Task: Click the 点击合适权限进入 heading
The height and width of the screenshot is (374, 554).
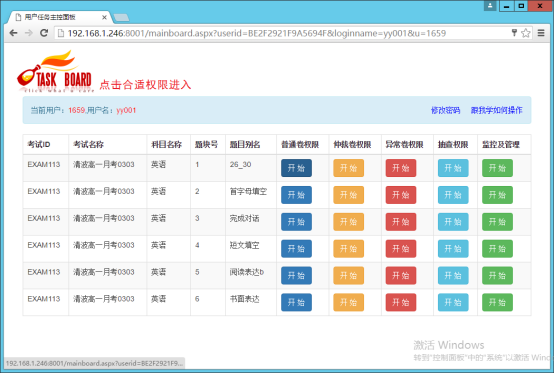Action: click(145, 85)
